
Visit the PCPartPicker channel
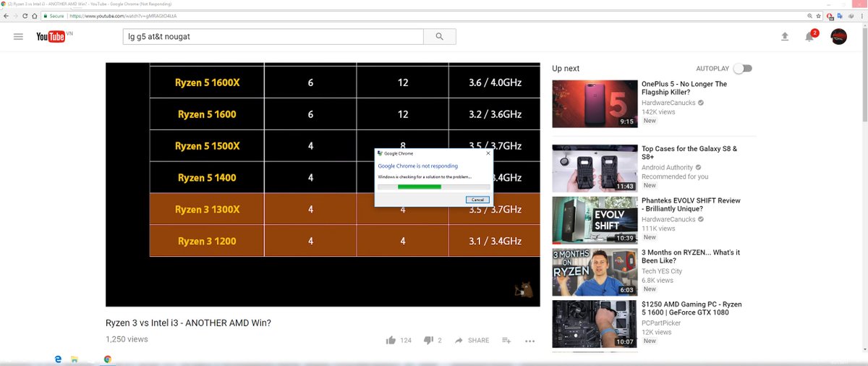pos(660,323)
